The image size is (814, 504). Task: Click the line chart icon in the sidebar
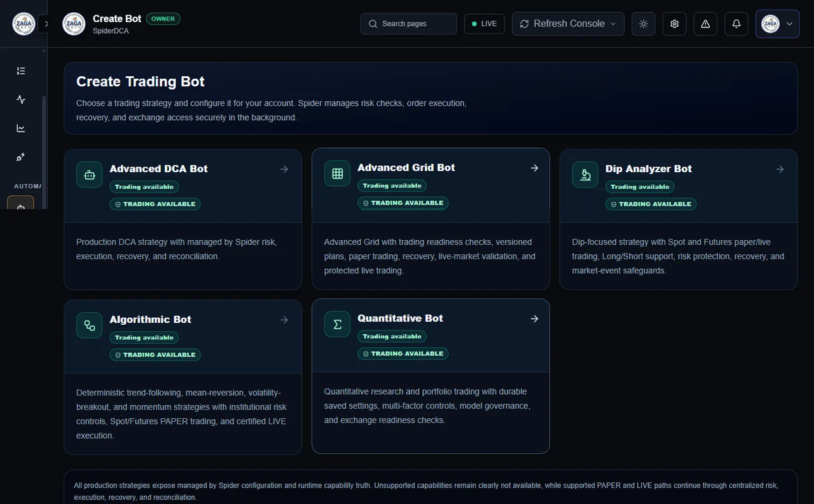[21, 128]
